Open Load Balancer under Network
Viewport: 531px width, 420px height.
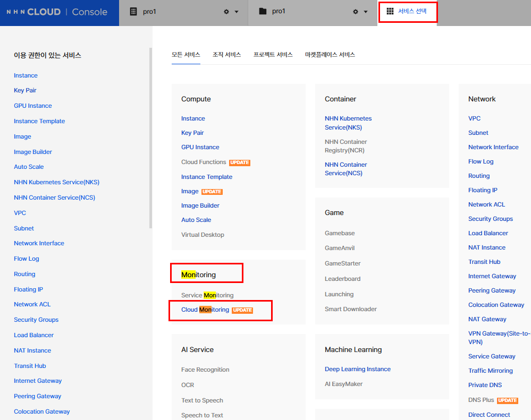pos(488,233)
